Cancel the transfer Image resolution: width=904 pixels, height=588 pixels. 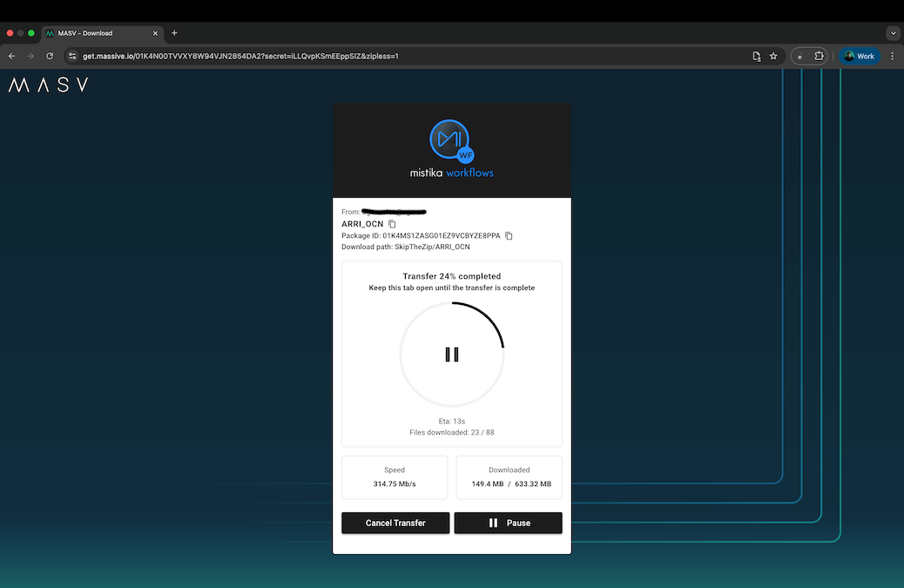click(x=395, y=523)
